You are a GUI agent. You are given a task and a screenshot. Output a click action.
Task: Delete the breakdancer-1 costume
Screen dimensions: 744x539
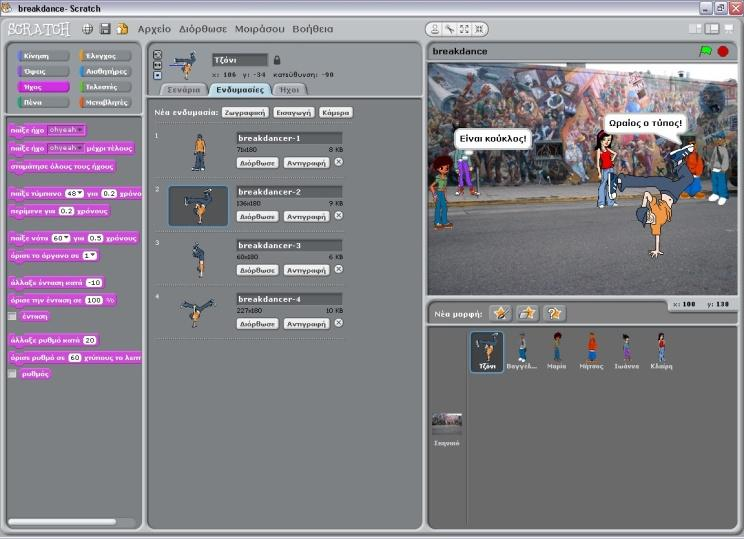coord(338,162)
